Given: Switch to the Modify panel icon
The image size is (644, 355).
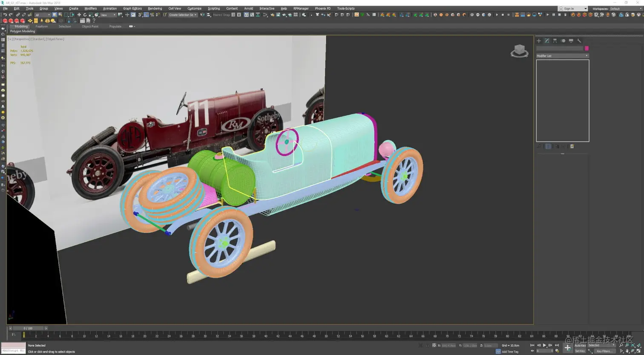Looking at the screenshot, I should point(547,41).
